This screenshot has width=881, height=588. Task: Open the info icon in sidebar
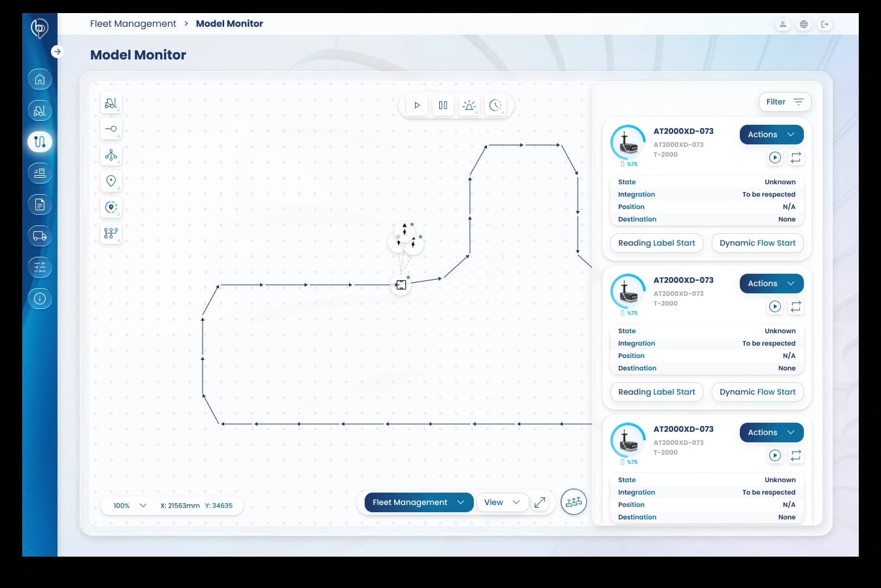[40, 299]
